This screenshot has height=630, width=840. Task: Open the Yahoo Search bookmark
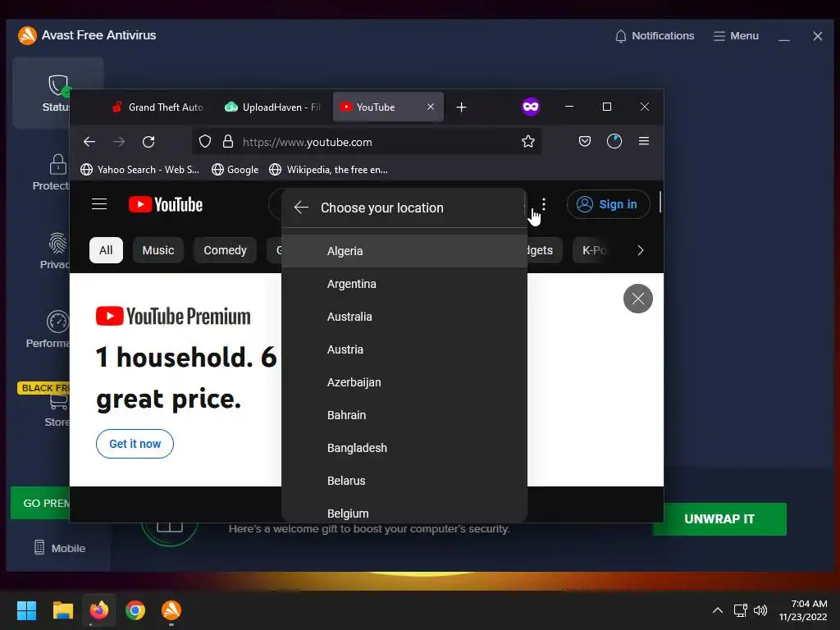click(x=139, y=169)
